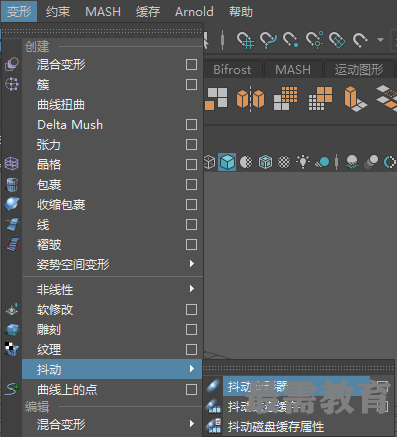The image size is (397, 437).
Task: Choose the 张力 deformer
Action: point(49,145)
